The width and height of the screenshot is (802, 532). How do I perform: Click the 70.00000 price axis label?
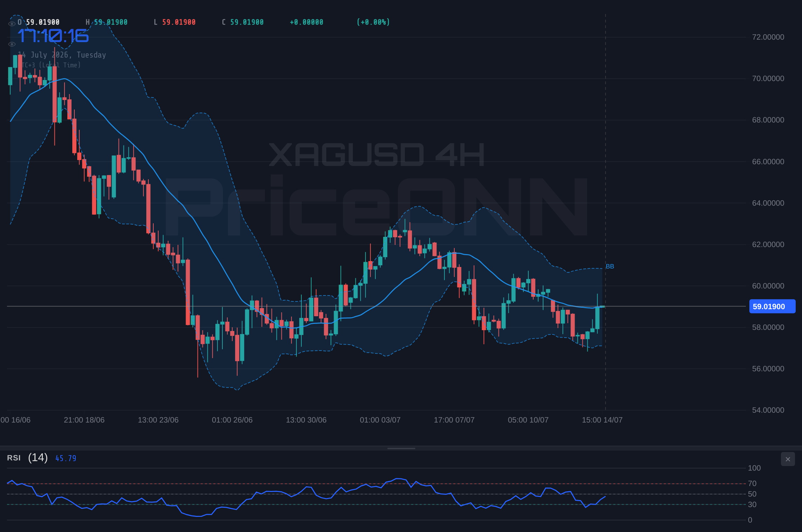coord(768,79)
